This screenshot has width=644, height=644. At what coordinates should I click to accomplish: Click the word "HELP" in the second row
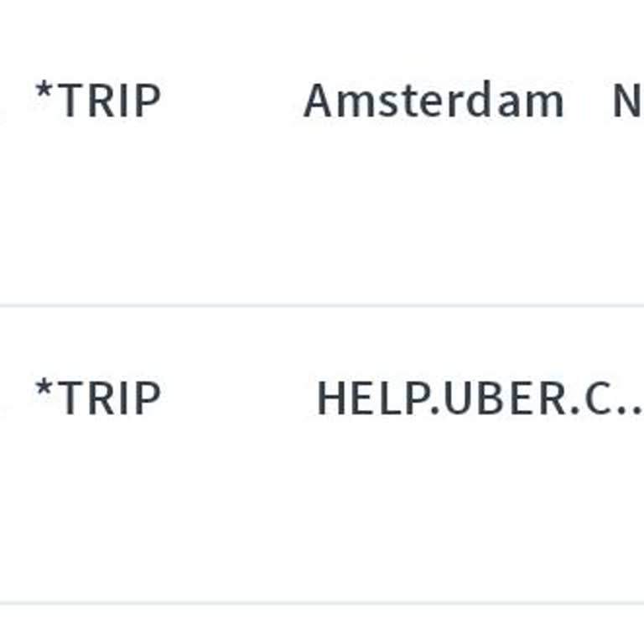[371, 398]
